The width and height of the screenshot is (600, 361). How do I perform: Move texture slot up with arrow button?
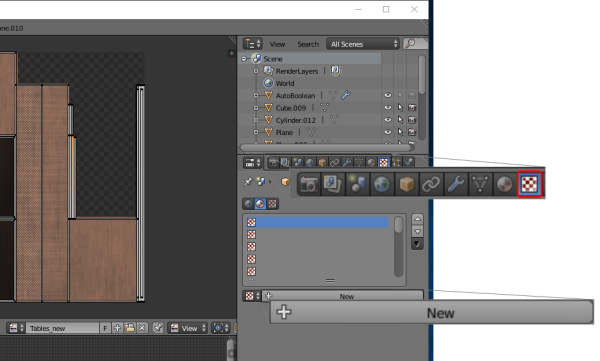[x=417, y=219]
